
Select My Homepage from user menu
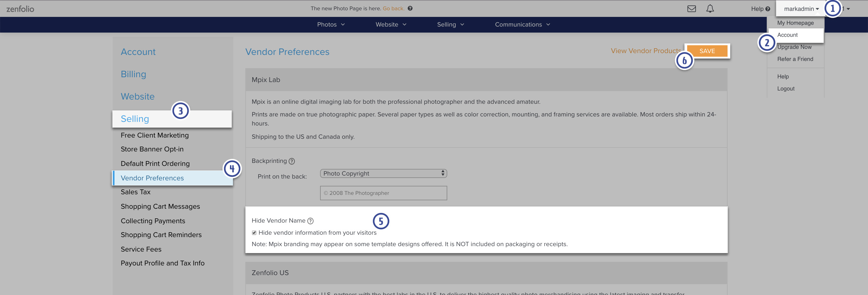pyautogui.click(x=795, y=23)
